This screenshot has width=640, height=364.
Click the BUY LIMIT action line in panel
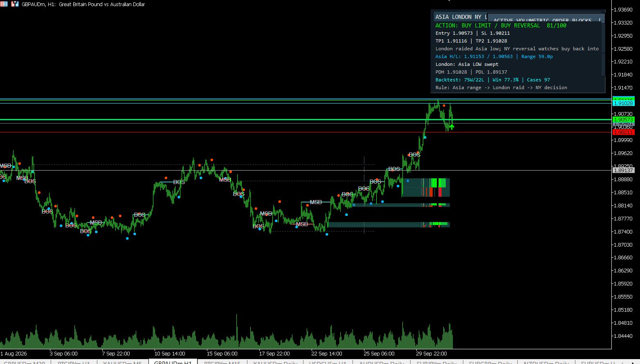click(x=501, y=25)
